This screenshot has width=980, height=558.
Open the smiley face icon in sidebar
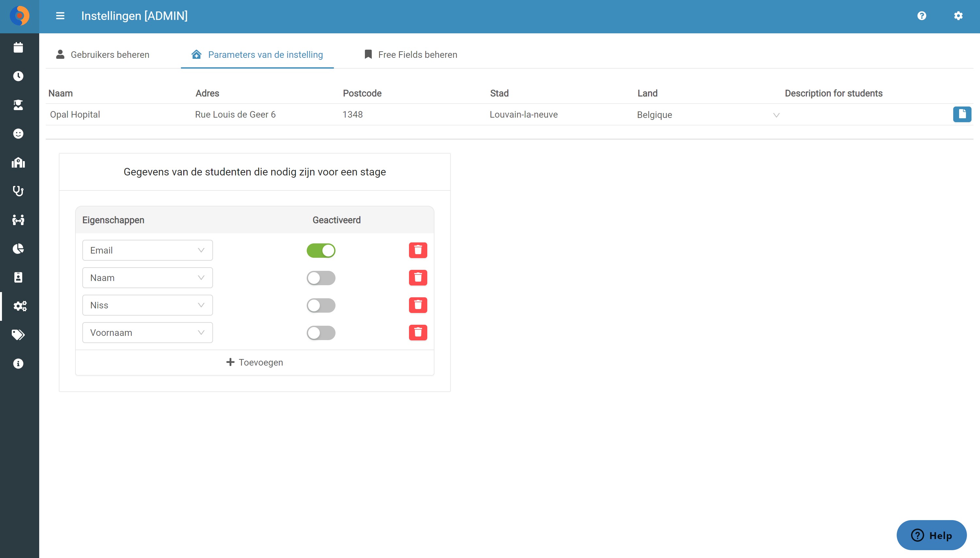point(18,134)
